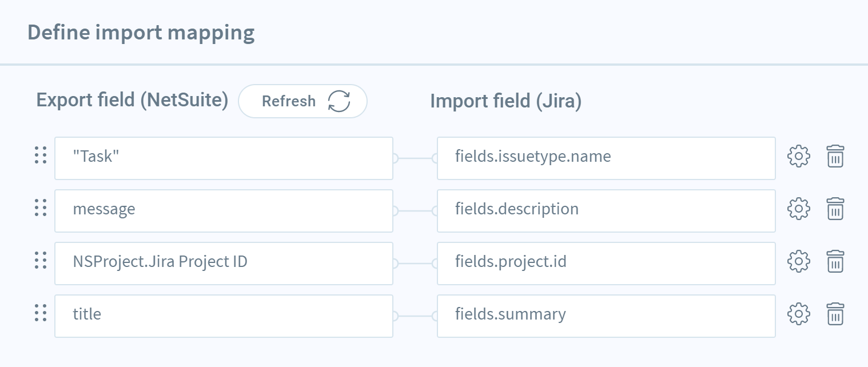Screen dimensions: 868x367
Task: Click the Refresh button for export fields
Action: coord(302,101)
